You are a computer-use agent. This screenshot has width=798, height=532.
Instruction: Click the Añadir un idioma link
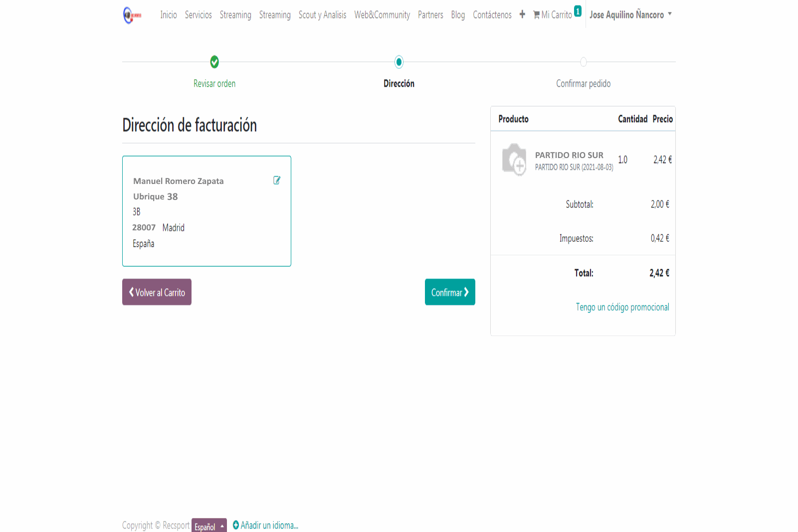[265, 525]
